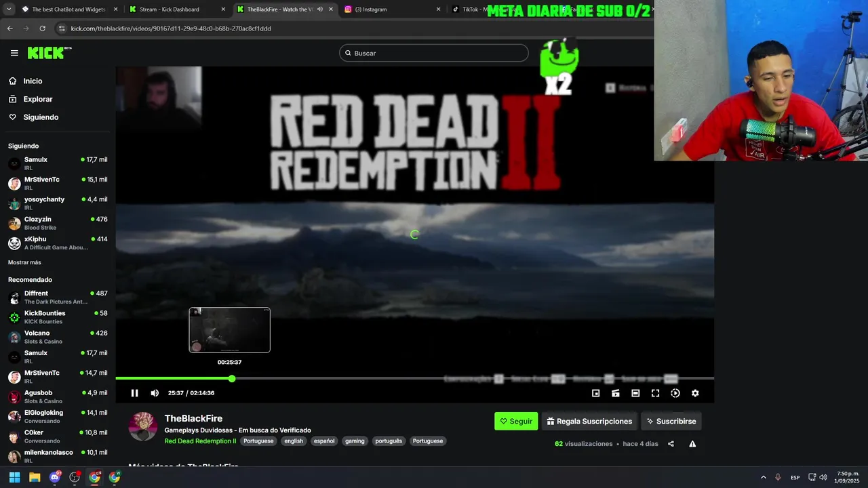
Task: Mute the video player volume
Action: click(x=155, y=393)
